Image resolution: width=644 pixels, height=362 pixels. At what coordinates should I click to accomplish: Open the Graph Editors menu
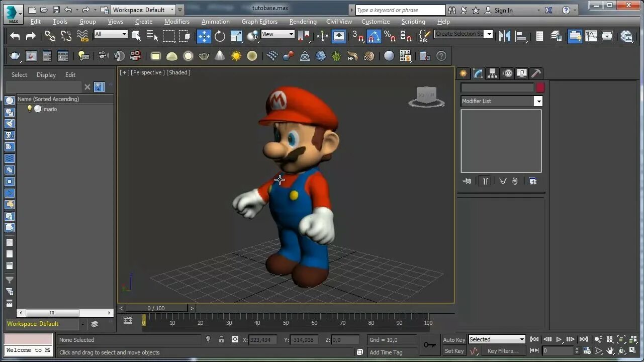259,22
